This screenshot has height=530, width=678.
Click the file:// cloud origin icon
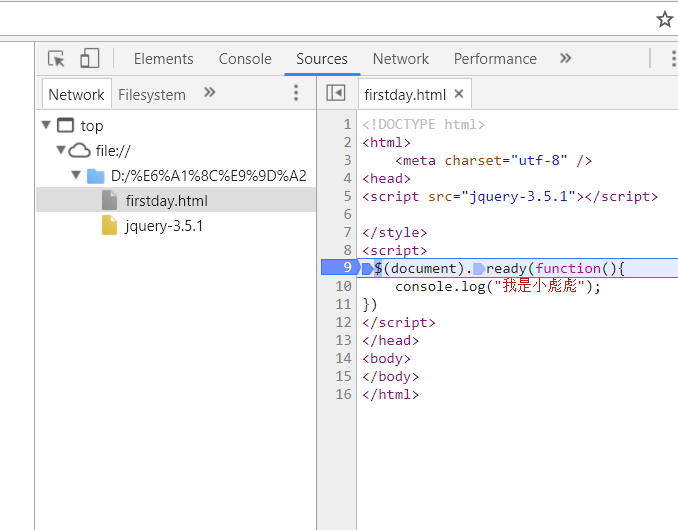(x=79, y=150)
